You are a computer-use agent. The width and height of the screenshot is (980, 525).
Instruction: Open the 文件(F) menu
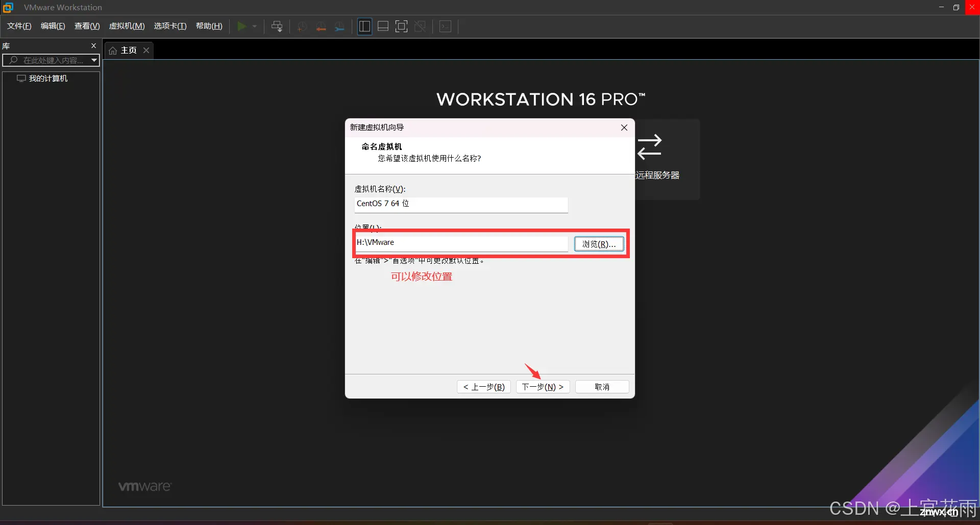tap(19, 26)
